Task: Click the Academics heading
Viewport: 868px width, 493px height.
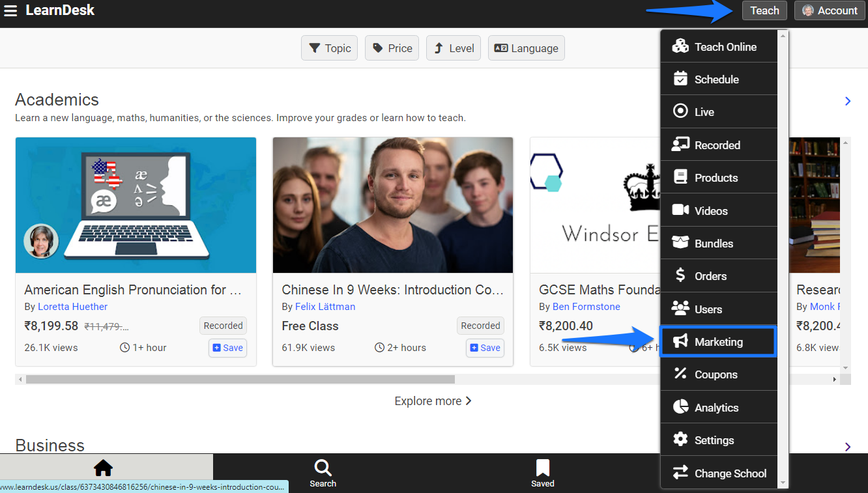Action: [x=57, y=100]
